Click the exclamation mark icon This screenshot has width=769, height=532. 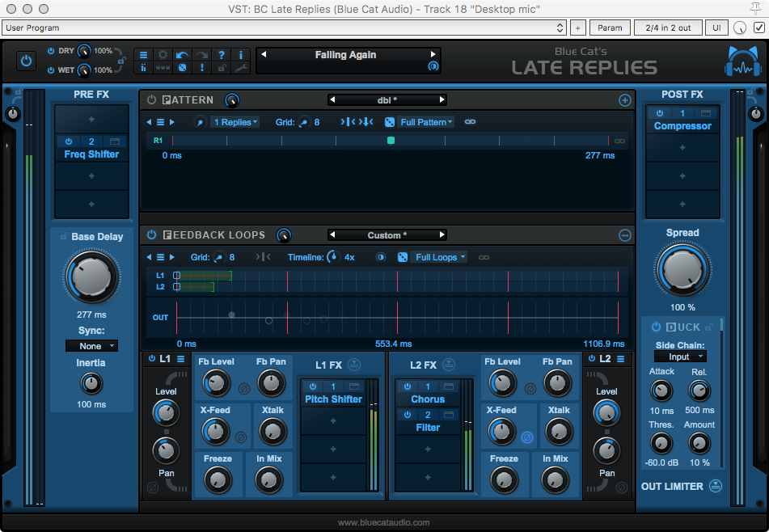(x=201, y=68)
